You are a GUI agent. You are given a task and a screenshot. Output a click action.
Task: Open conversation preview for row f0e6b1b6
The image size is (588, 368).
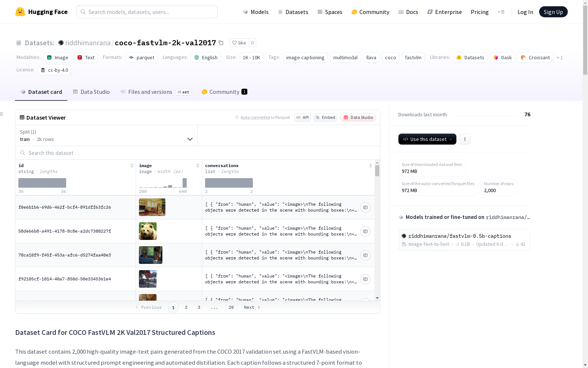pyautogui.click(x=365, y=208)
